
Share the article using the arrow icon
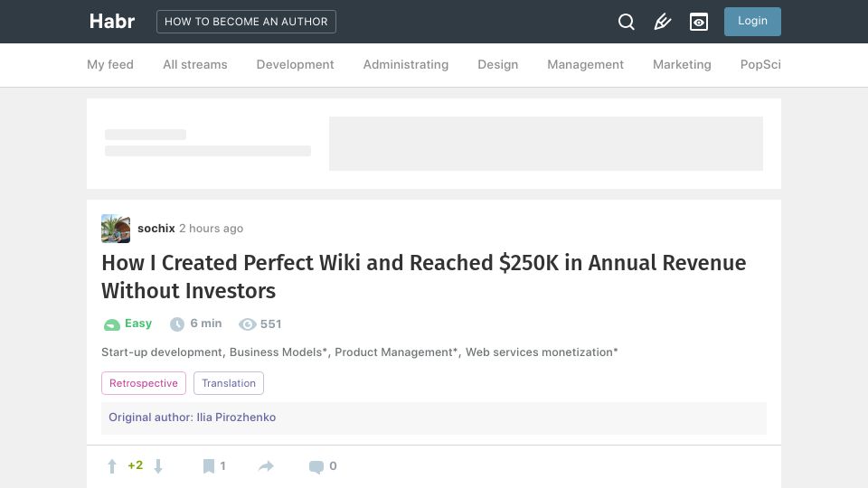pos(266,466)
